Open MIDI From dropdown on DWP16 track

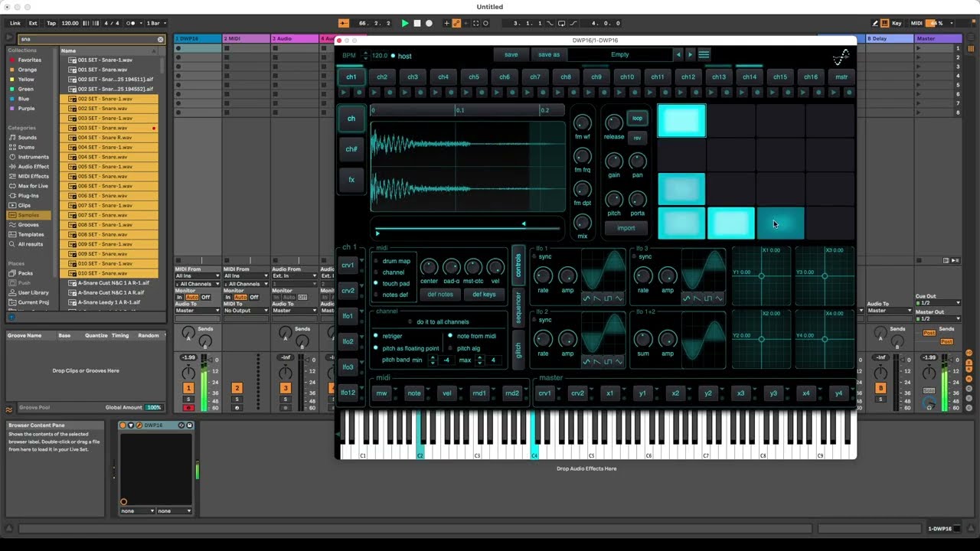(x=198, y=275)
